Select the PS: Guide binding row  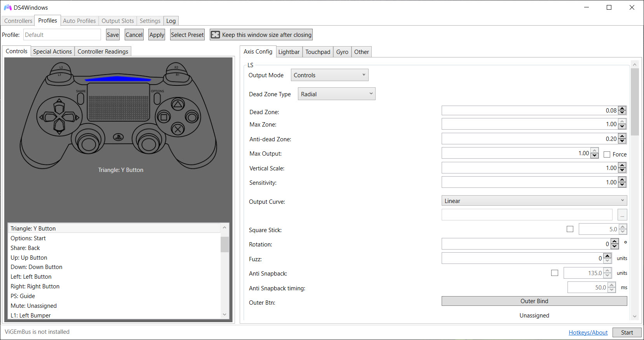click(114, 296)
